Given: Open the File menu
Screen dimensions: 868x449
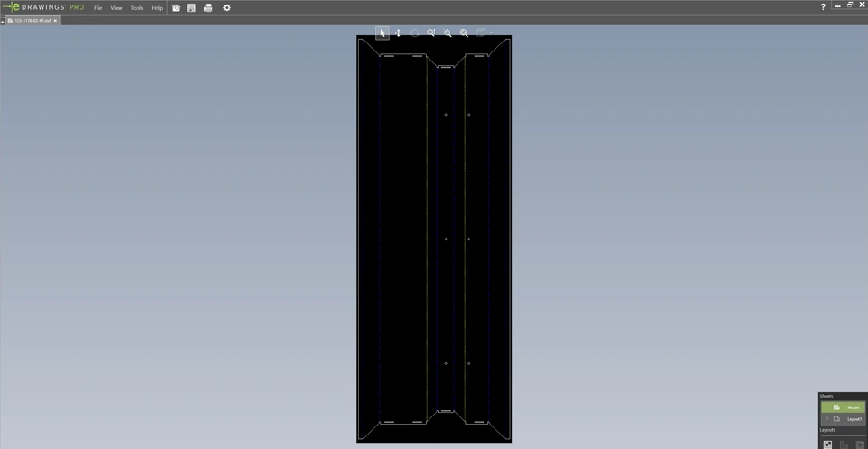Looking at the screenshot, I should (98, 8).
